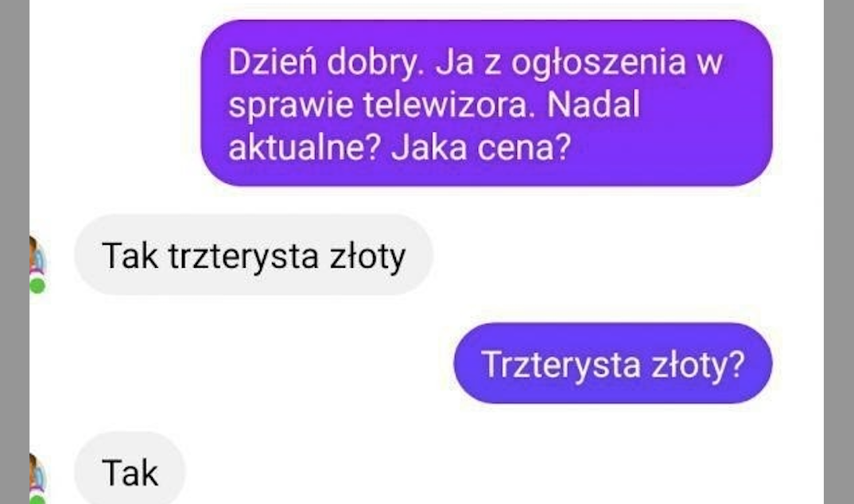Click the green online dot on the upper avatar
Screen dimensions: 854x504
(x=37, y=285)
